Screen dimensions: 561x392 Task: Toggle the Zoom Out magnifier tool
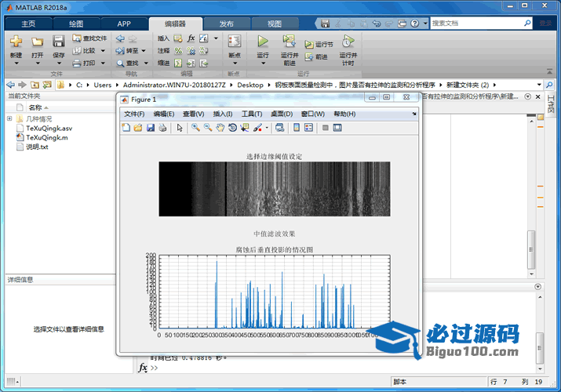click(208, 128)
